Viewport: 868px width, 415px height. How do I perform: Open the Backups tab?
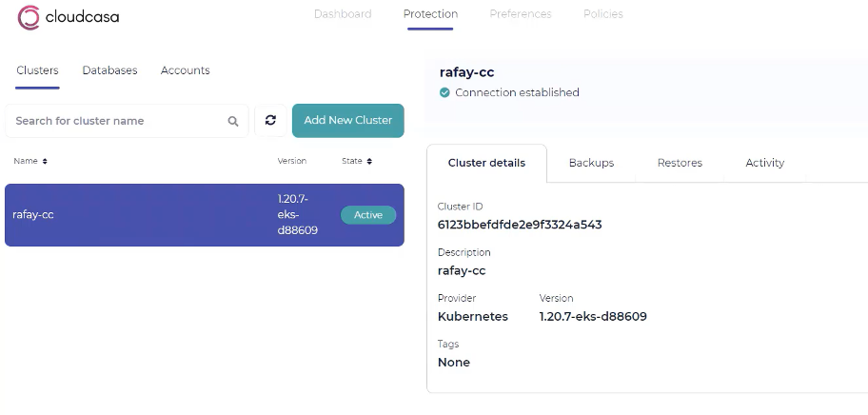pos(591,163)
